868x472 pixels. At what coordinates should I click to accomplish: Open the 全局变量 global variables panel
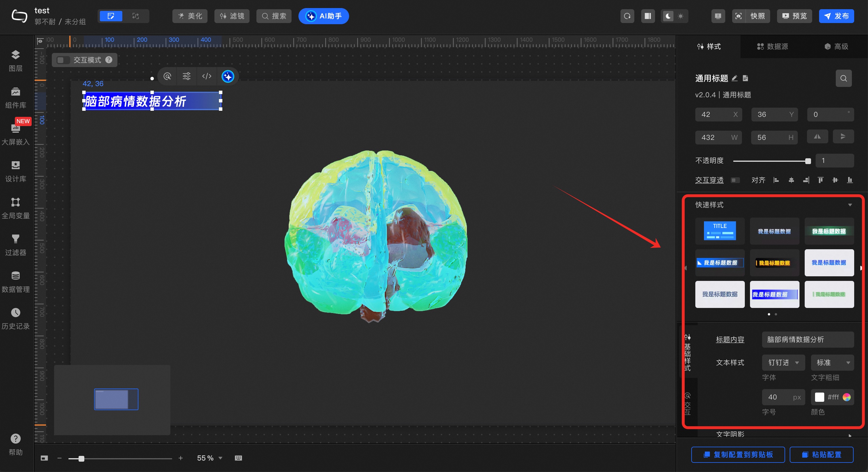pyautogui.click(x=16, y=208)
